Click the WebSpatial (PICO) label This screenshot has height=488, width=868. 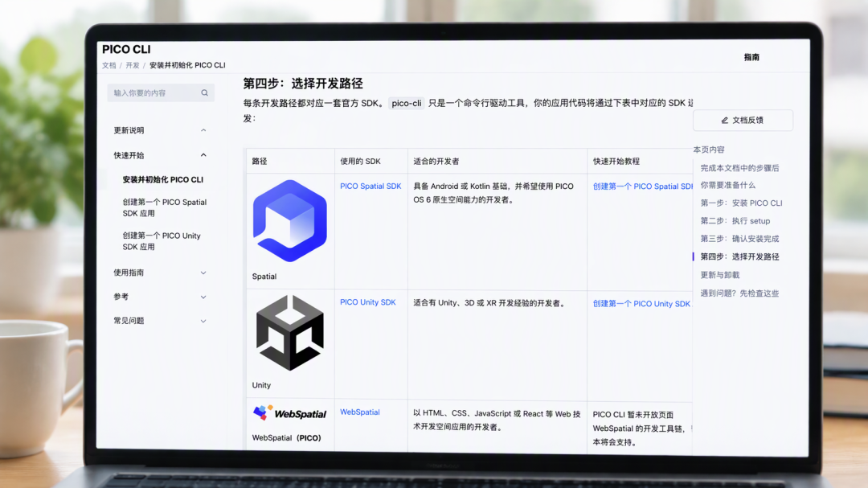click(286, 437)
